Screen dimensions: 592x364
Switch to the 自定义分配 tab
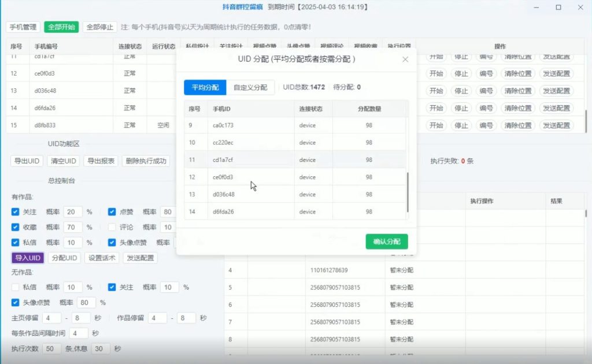tap(250, 87)
